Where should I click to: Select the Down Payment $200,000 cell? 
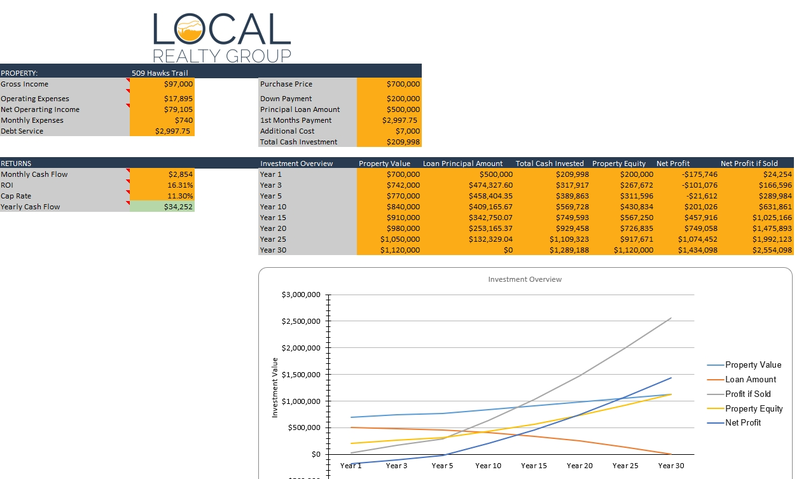[x=389, y=99]
